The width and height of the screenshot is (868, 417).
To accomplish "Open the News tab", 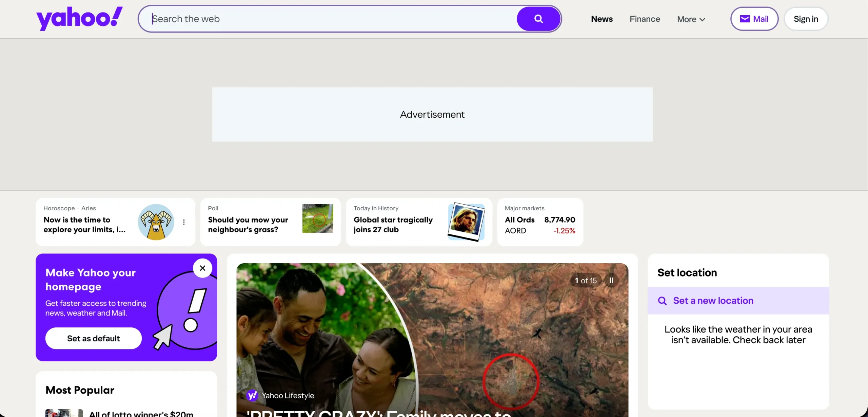I will (x=601, y=19).
